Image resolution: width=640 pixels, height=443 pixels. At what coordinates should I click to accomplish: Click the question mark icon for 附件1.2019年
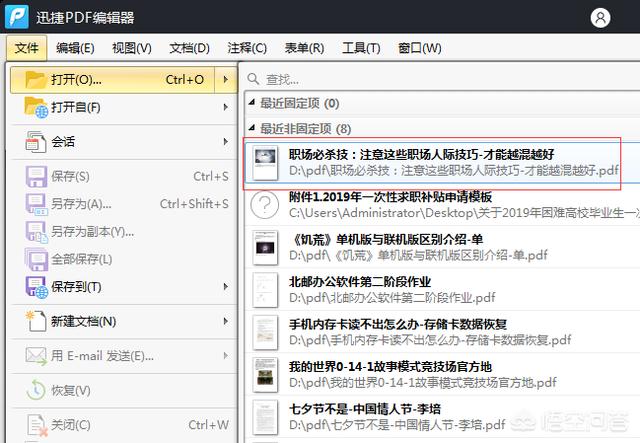[x=264, y=205]
